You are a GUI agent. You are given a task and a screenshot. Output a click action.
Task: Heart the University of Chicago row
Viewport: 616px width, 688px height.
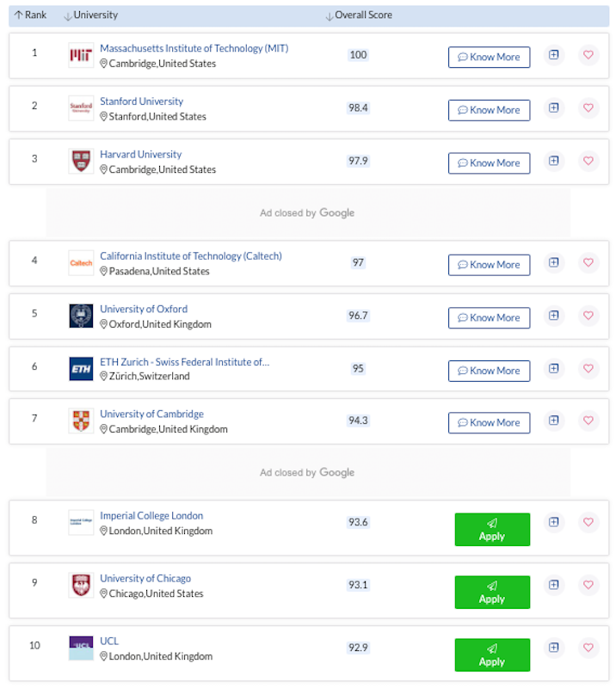(588, 585)
